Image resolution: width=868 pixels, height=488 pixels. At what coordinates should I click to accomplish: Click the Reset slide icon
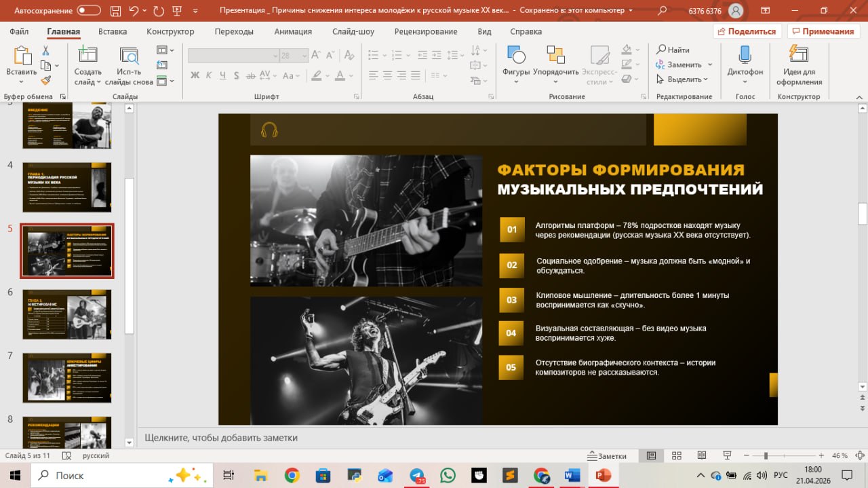coord(161,65)
